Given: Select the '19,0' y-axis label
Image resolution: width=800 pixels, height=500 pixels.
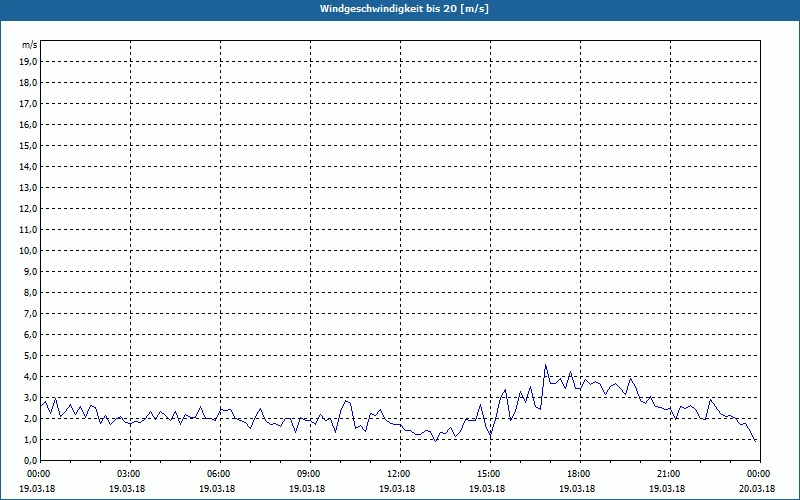Looking at the screenshot, I should (28, 62).
